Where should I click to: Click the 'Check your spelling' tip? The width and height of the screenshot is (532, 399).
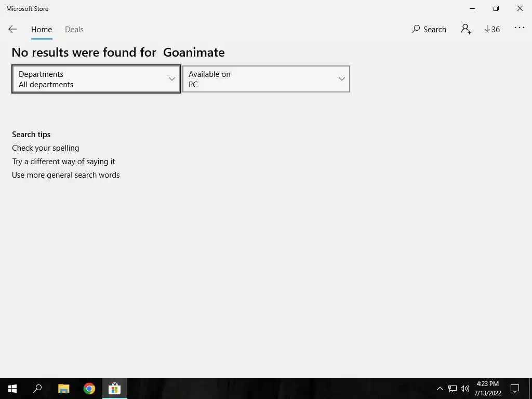(46, 148)
